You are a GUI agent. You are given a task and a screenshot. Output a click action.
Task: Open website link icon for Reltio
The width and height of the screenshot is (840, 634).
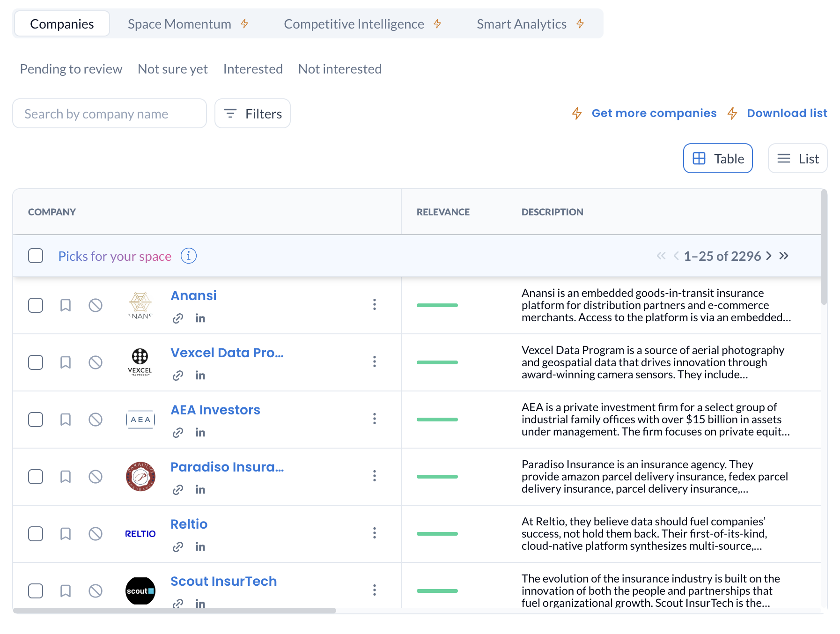pos(178,547)
